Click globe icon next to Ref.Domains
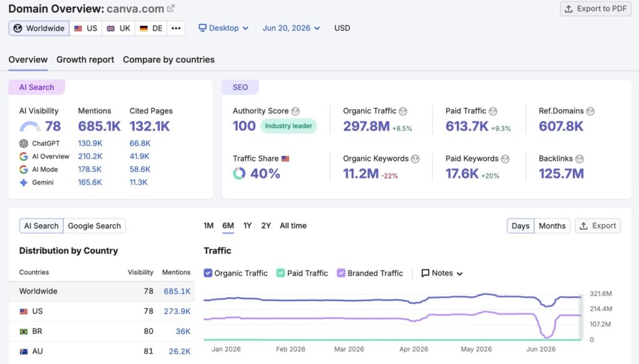The height and width of the screenshot is (364, 639). point(590,111)
